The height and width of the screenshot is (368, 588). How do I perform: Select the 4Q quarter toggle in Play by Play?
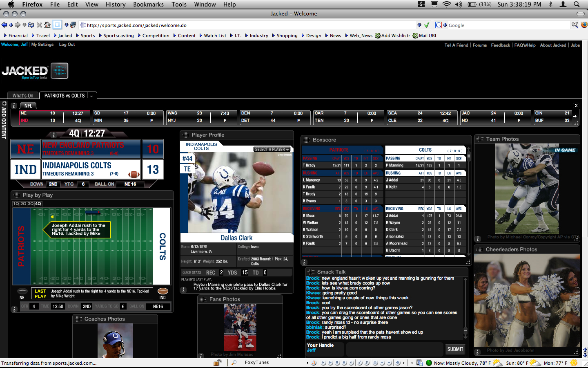(38, 204)
